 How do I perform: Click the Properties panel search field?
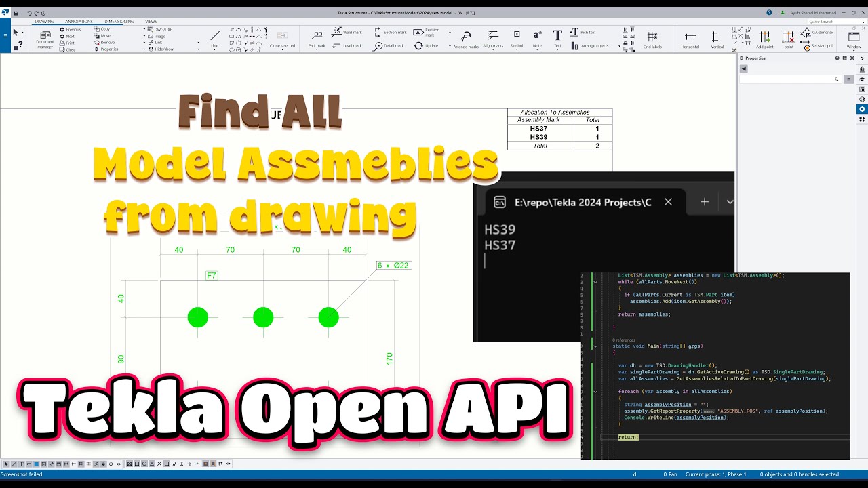790,79
